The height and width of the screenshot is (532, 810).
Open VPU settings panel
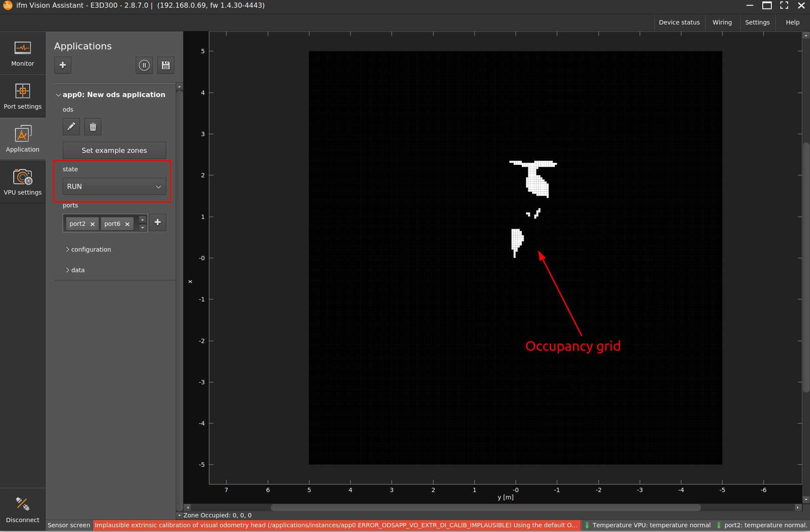[x=22, y=182]
